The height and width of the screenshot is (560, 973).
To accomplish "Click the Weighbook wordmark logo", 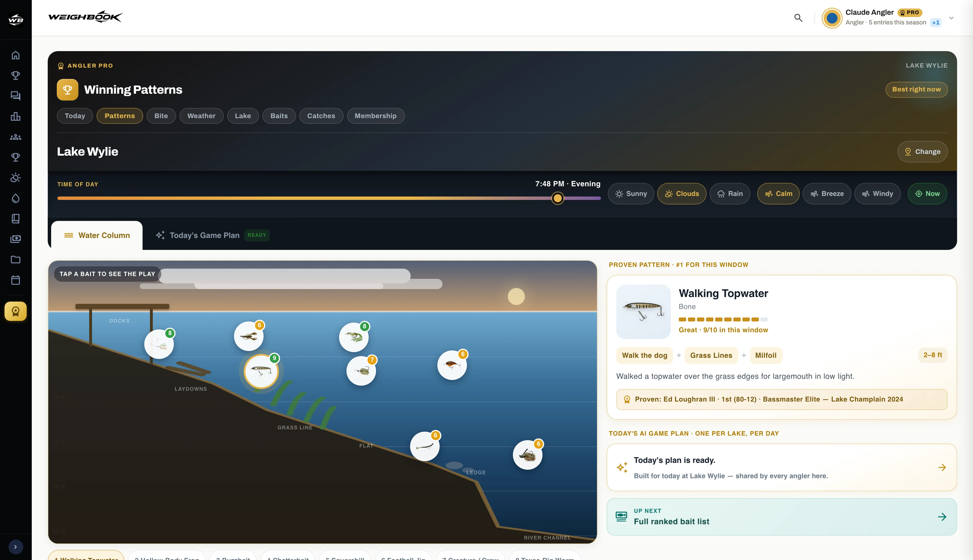I will 85,17.
